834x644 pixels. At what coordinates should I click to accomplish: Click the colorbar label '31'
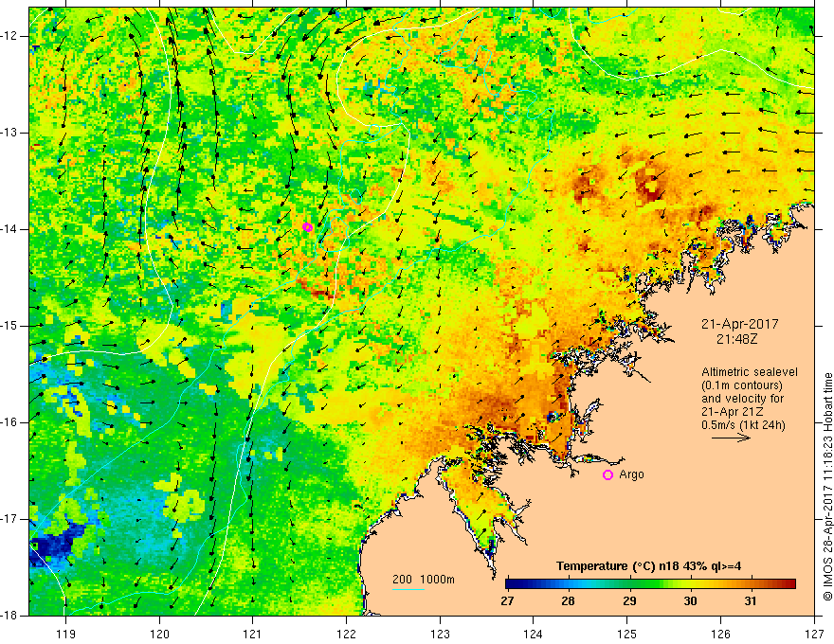pos(751,601)
